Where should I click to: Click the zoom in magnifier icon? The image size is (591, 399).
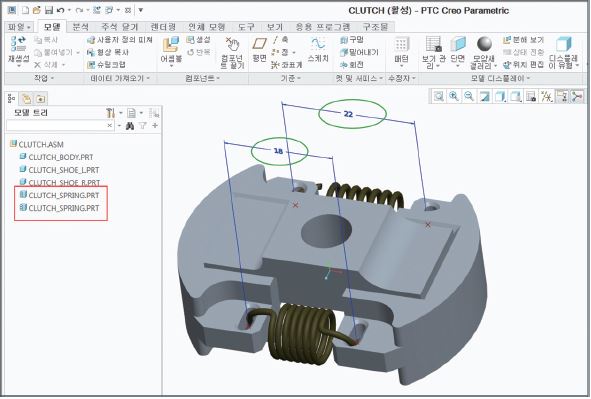click(454, 96)
